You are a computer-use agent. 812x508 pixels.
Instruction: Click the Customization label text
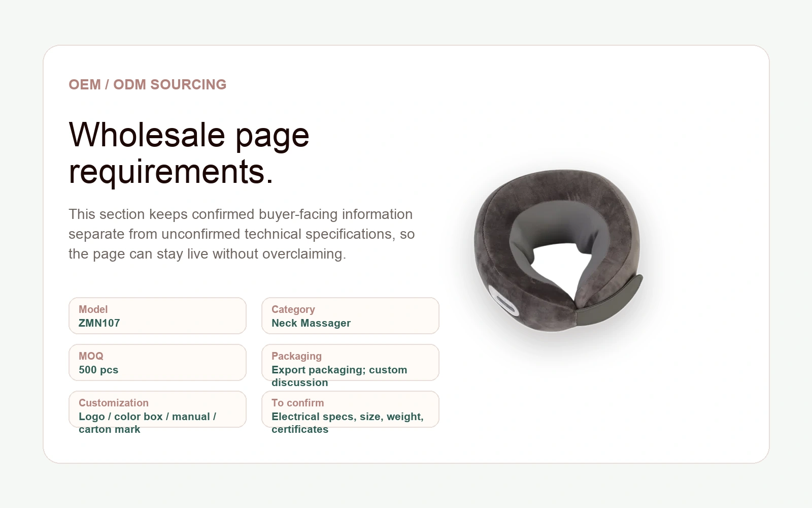tap(114, 403)
